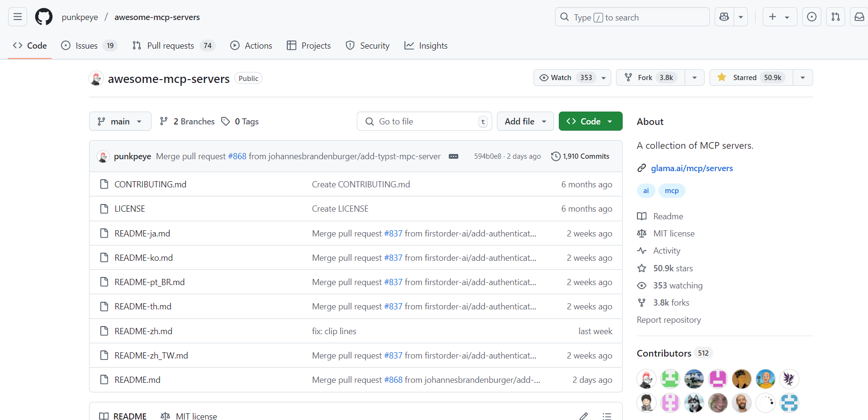The image size is (868, 420).
Task: Open the create new plus dropdown
Action: pos(779,17)
